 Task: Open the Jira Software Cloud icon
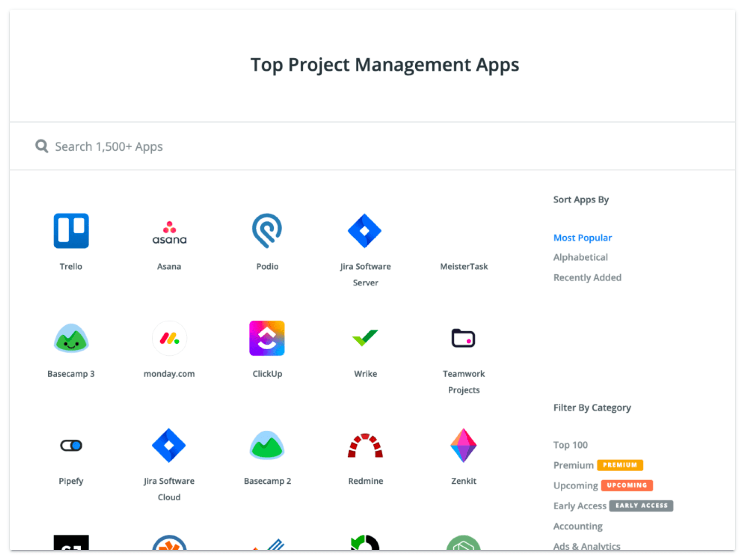169,445
